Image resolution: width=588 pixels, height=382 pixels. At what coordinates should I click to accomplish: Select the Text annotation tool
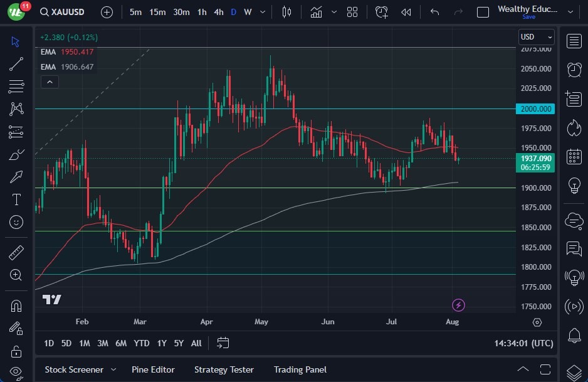pyautogui.click(x=16, y=199)
